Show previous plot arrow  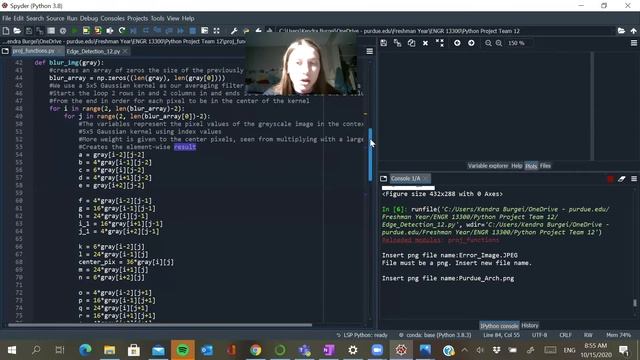pos(457,43)
